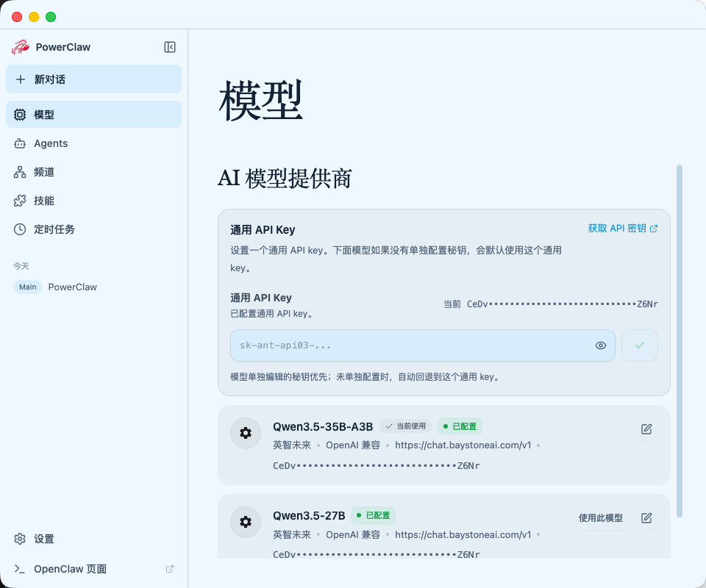Collapse the sidebar using the panel icon
Screen dimensions: 706x588
(x=169, y=46)
